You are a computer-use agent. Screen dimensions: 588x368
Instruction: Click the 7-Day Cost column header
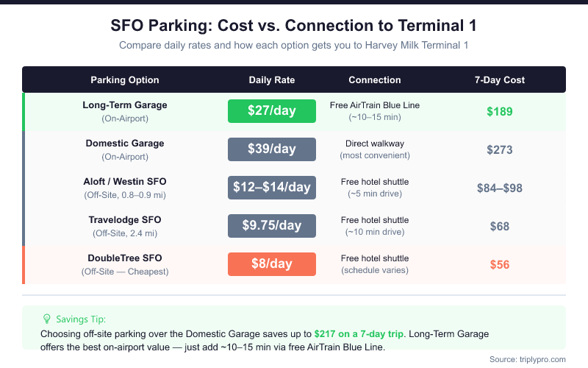click(500, 79)
